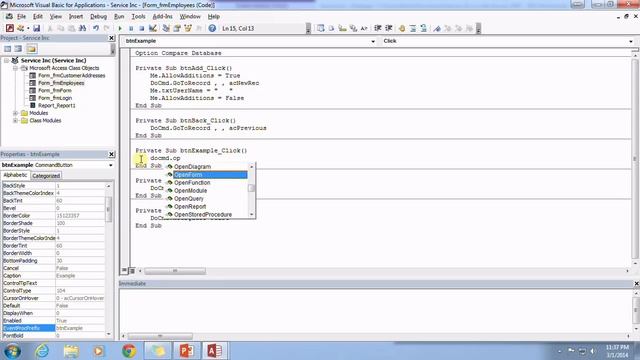Open the btnExample object dropdown in code window
The image size is (640, 360).
point(373,41)
